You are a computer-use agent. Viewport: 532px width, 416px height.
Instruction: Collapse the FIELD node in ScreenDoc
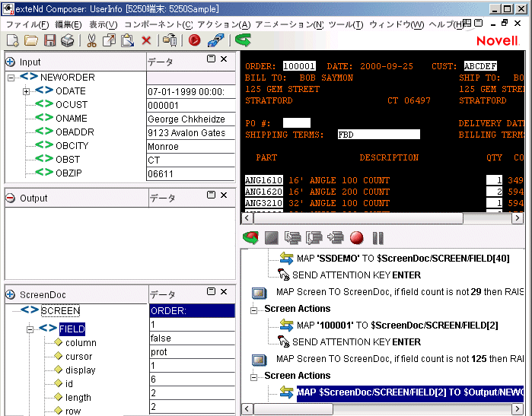tap(30, 329)
